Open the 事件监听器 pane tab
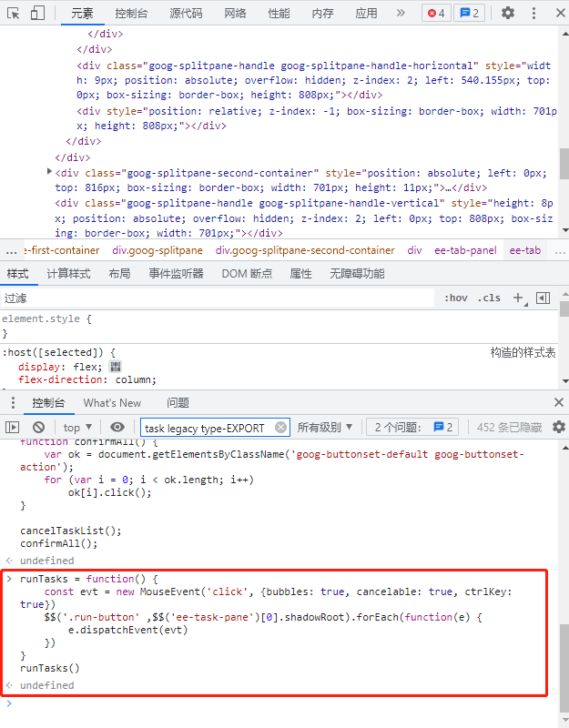The width and height of the screenshot is (569, 728). (176, 274)
